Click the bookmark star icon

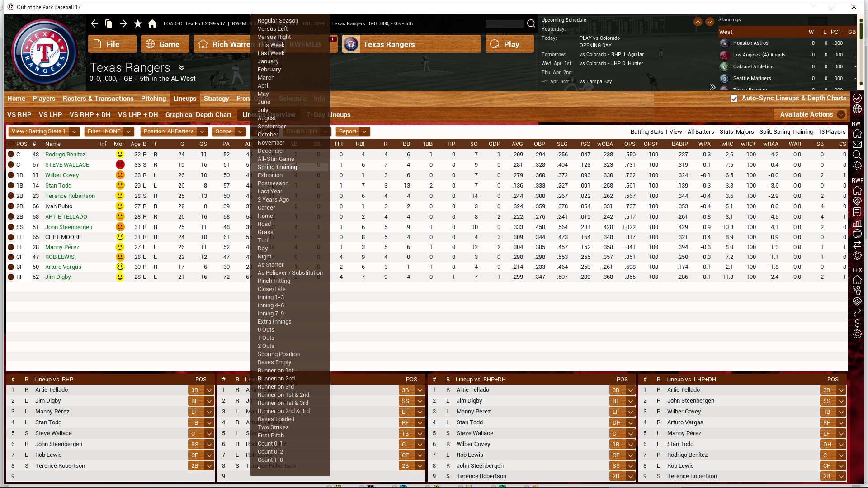(x=138, y=23)
